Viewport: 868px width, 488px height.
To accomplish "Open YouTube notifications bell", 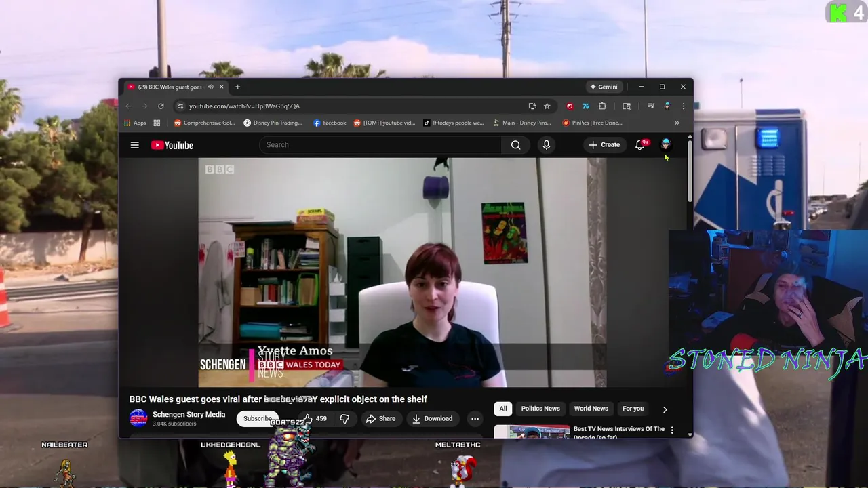I will [639, 145].
